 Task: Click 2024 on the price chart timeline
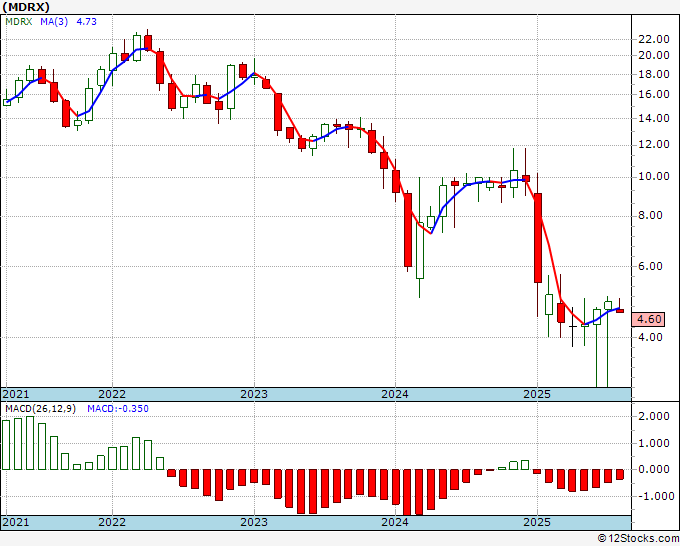(x=395, y=394)
